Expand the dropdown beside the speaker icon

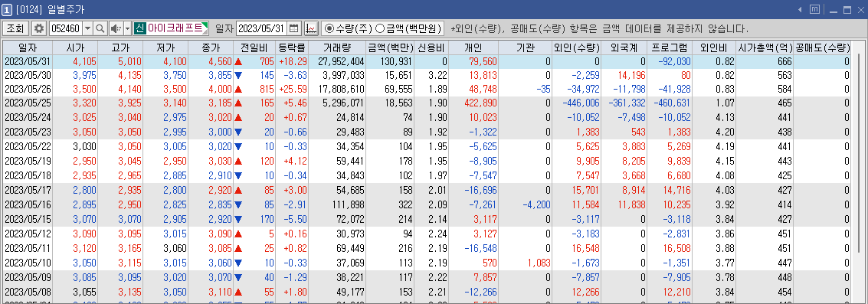click(127, 28)
